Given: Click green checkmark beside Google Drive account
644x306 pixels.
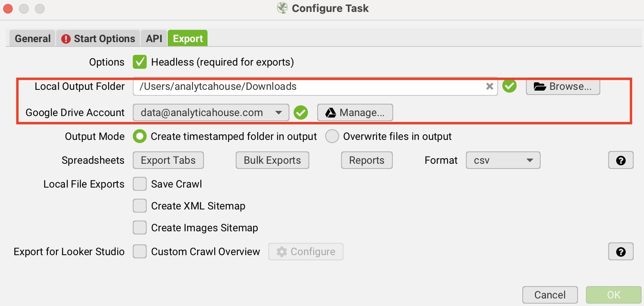Looking at the screenshot, I should coord(301,112).
